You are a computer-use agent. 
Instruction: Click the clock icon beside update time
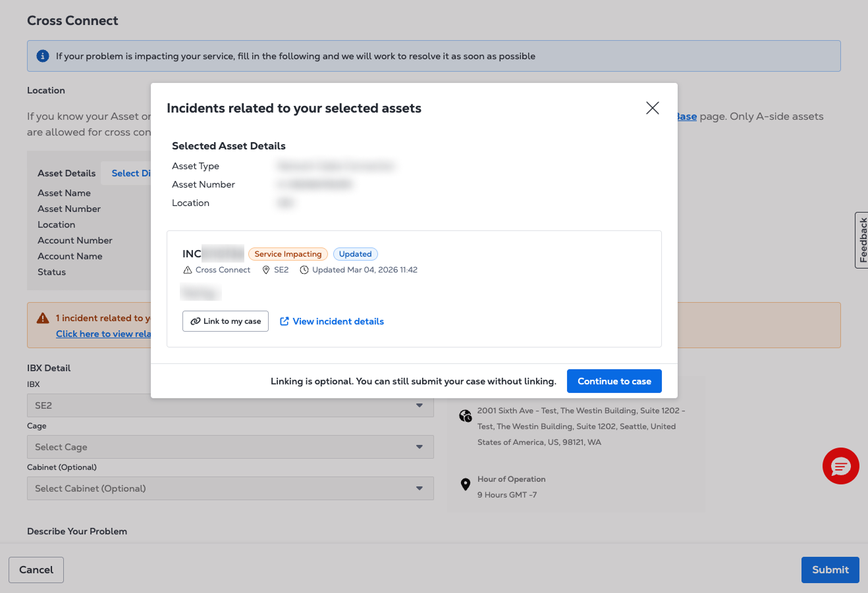pyautogui.click(x=304, y=270)
